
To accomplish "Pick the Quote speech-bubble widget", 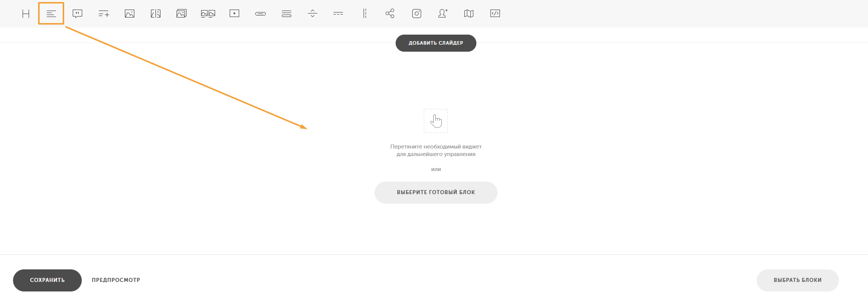I will (x=77, y=14).
